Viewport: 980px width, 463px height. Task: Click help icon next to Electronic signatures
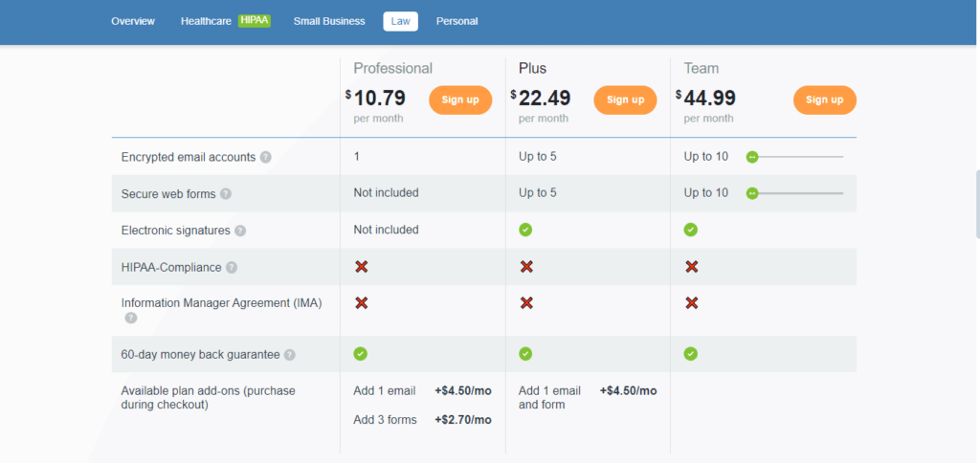coord(240,231)
